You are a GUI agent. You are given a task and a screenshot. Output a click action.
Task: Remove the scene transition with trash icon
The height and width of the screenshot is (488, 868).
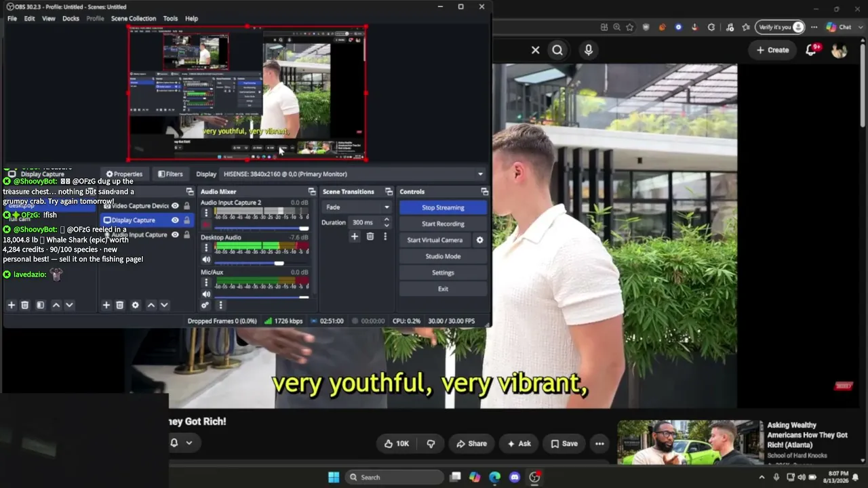click(x=370, y=237)
